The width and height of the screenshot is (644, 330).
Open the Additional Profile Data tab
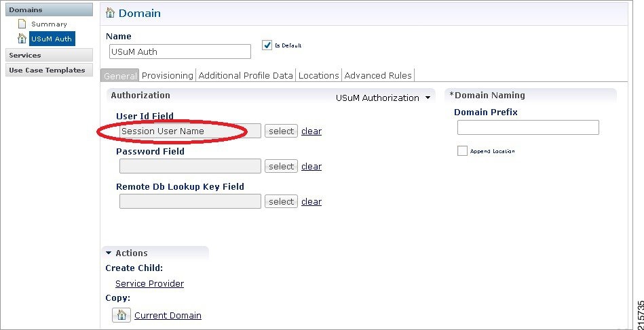(x=246, y=75)
